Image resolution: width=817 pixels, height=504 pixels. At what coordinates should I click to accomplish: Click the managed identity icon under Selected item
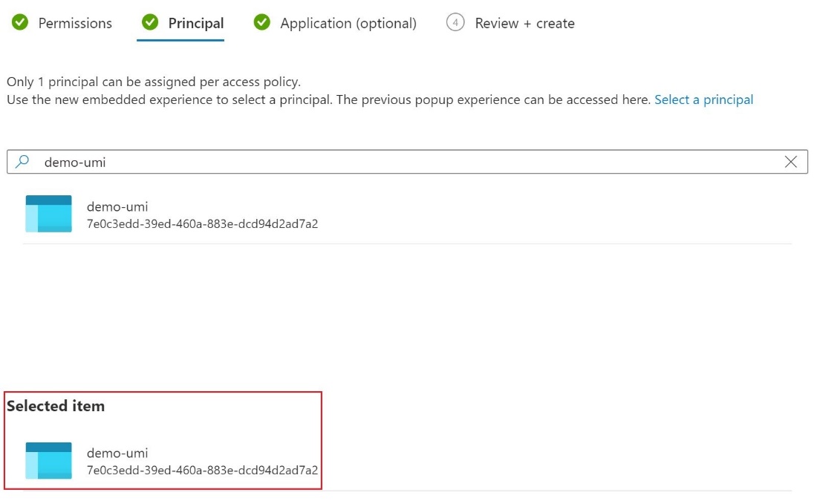(x=48, y=460)
